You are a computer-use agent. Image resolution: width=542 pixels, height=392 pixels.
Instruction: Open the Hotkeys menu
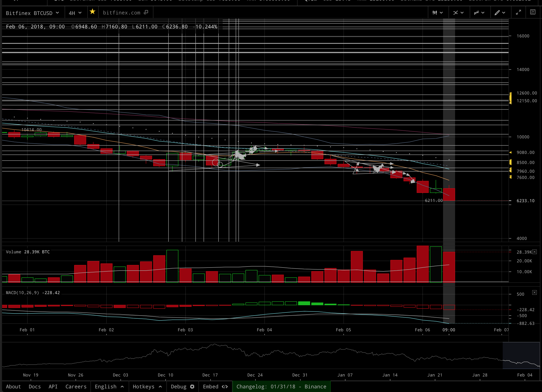(x=147, y=387)
